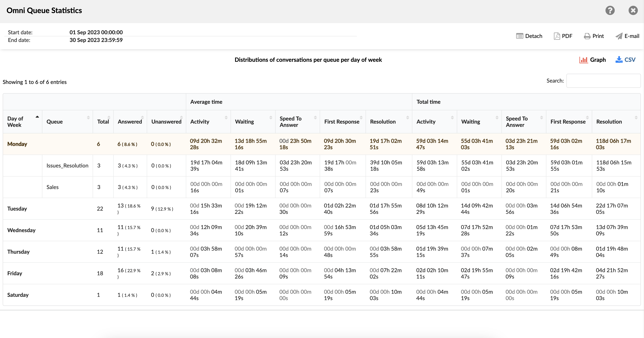This screenshot has height=338, width=644.
Task: Click the Issues_Resolution queue row
Action: tap(67, 166)
